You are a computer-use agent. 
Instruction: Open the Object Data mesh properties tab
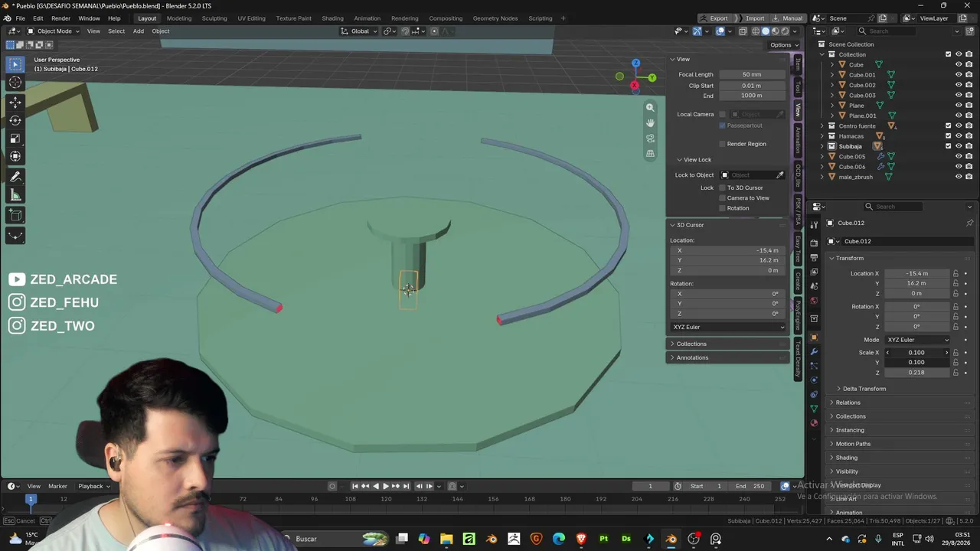814,409
